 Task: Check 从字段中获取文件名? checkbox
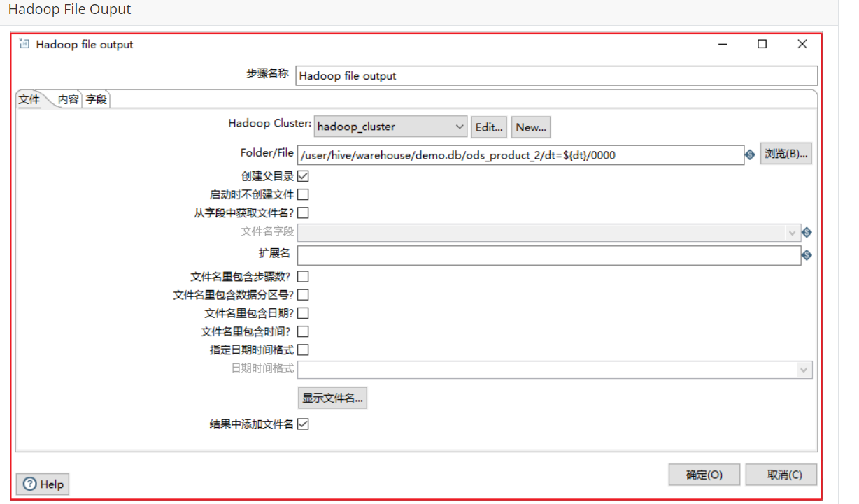click(x=303, y=212)
